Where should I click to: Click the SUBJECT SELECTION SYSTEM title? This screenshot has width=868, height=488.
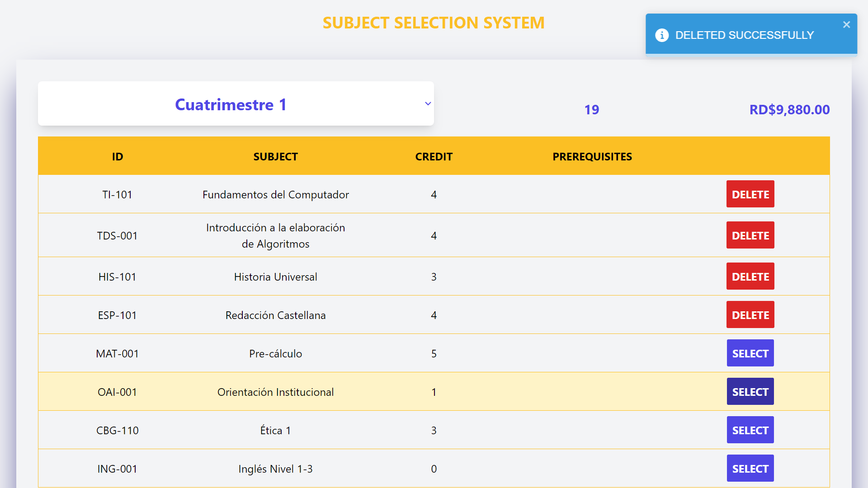[x=434, y=23]
